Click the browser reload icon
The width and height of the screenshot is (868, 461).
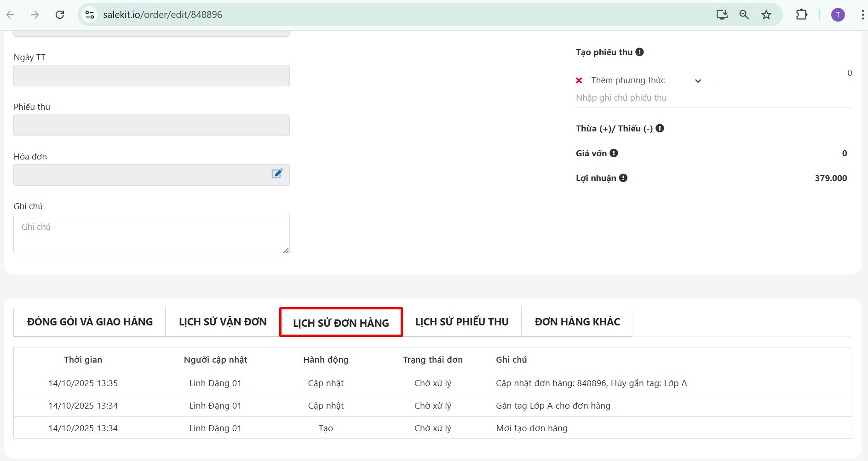60,15
